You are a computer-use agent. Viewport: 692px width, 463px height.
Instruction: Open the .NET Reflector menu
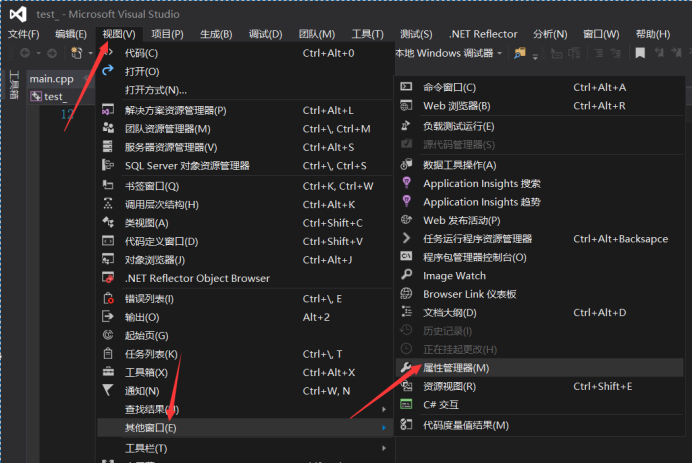pyautogui.click(x=483, y=34)
